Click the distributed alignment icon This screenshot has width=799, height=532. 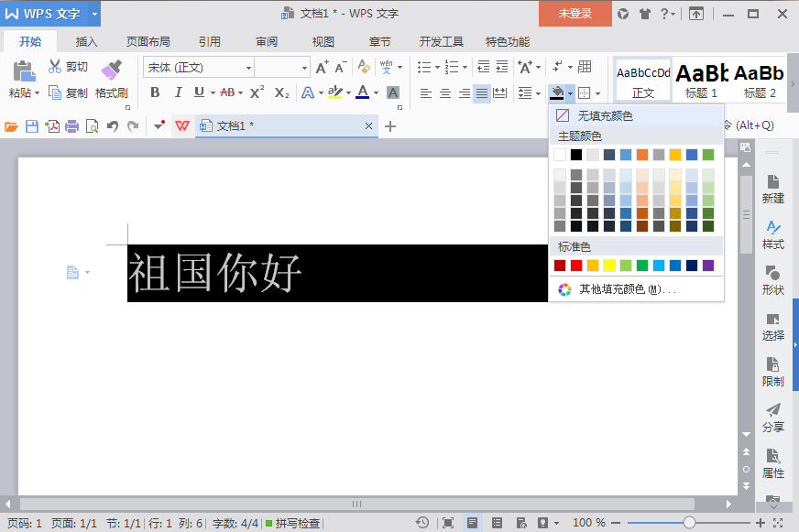coord(500,93)
